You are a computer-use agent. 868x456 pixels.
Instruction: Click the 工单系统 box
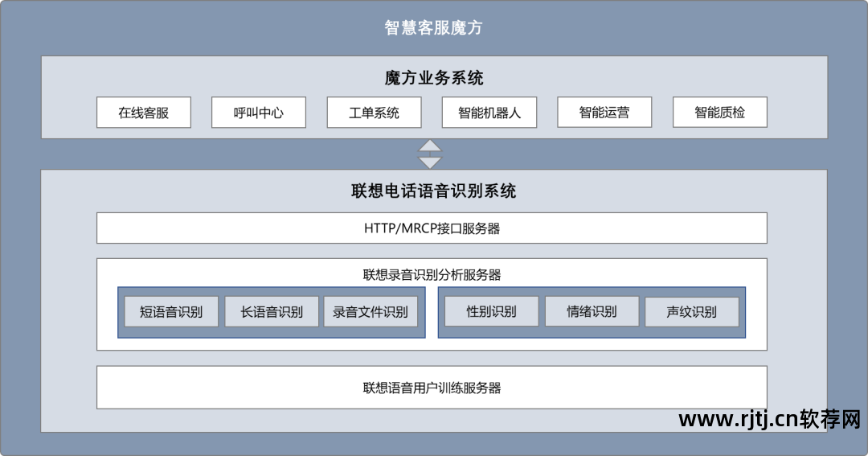(x=375, y=113)
